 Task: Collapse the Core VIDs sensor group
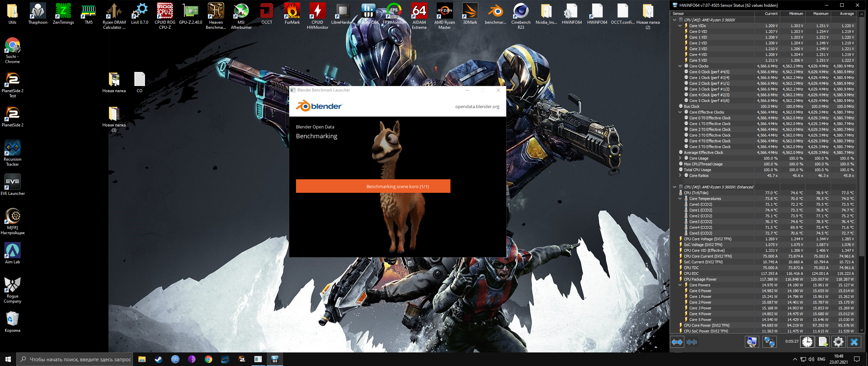point(680,26)
